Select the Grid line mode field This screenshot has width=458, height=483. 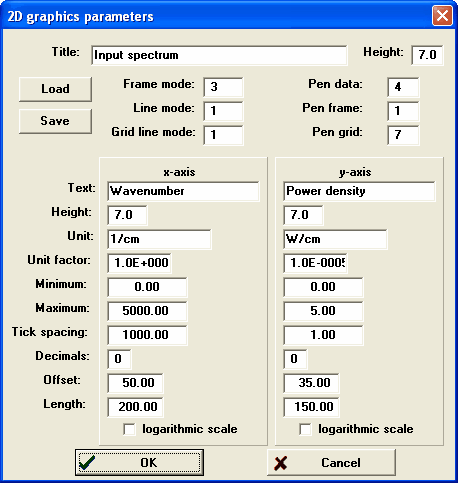point(223,135)
